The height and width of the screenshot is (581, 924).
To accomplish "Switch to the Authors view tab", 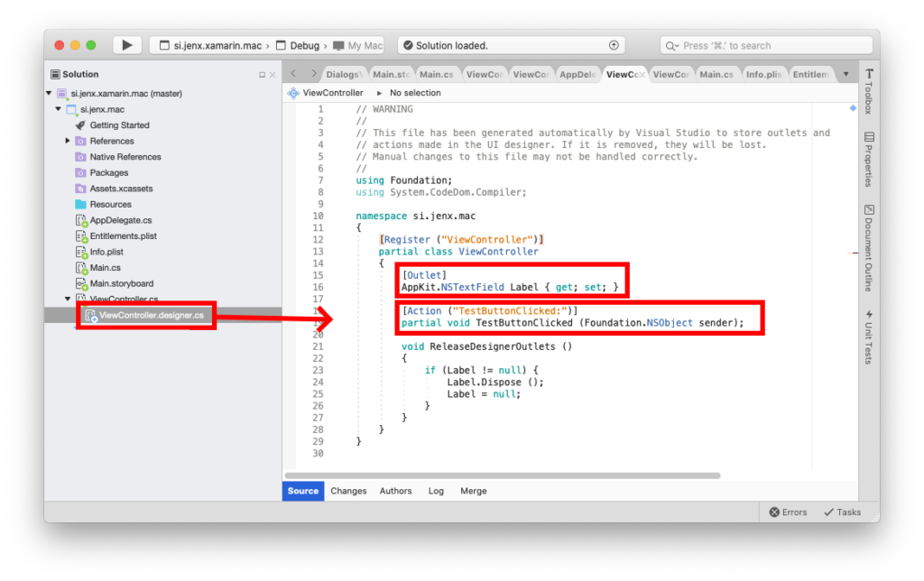I will pyautogui.click(x=395, y=491).
